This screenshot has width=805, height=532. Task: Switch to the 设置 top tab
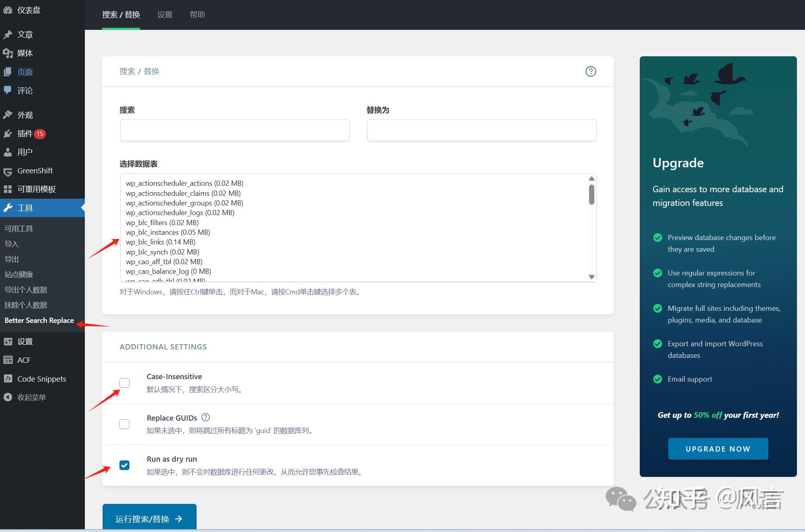tap(165, 15)
